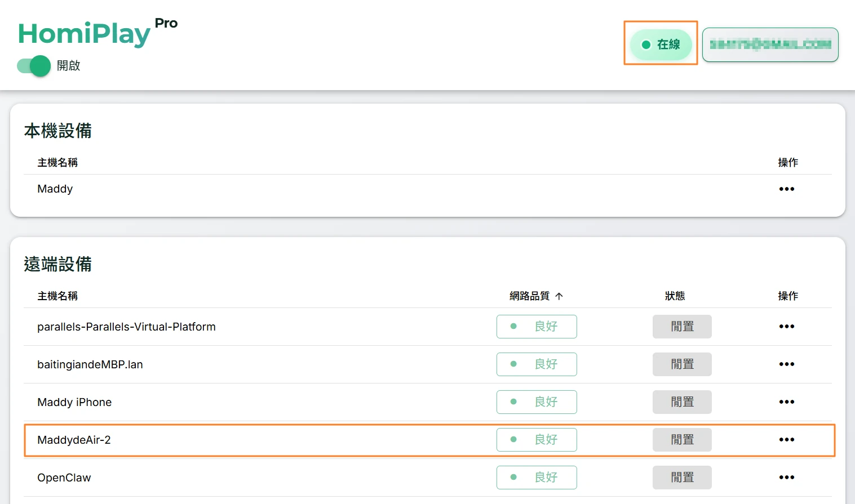
Task: Click the 狀態 column header
Action: pos(675,296)
